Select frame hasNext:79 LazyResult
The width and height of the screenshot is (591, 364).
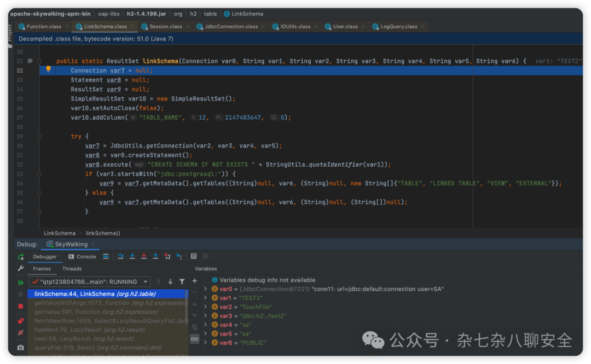[107, 330]
